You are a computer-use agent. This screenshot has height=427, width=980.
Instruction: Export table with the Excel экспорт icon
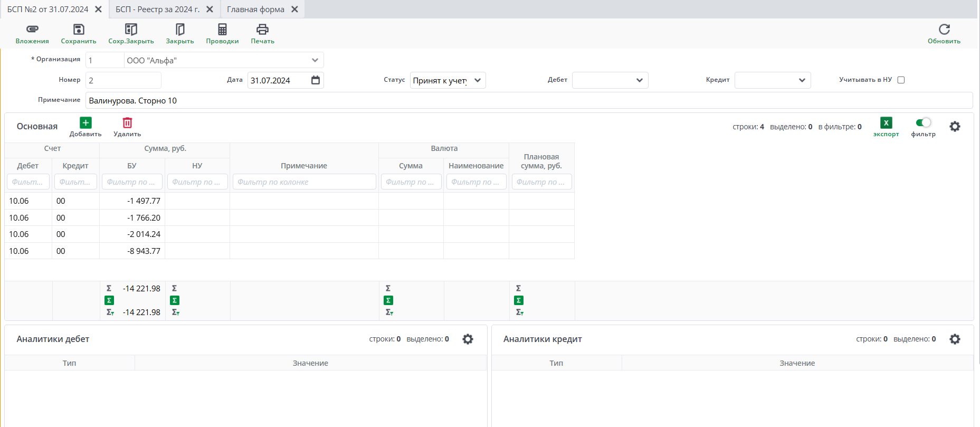pos(886,123)
